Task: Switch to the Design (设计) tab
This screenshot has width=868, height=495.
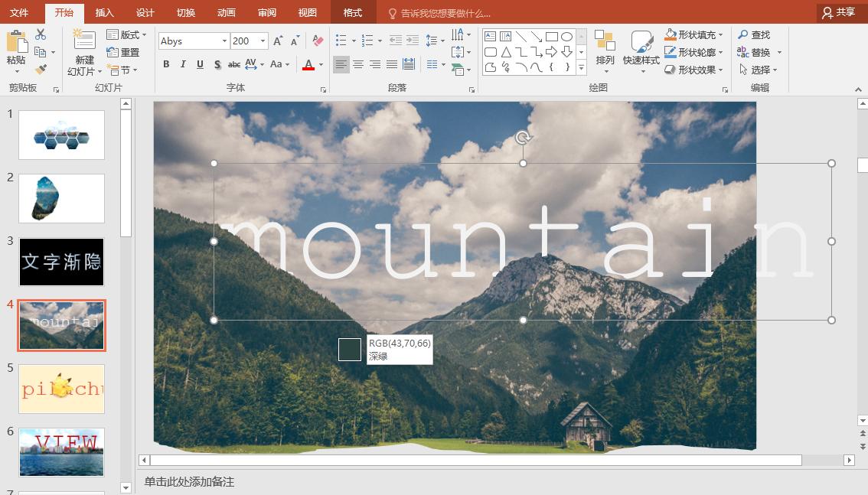Action: coord(145,13)
